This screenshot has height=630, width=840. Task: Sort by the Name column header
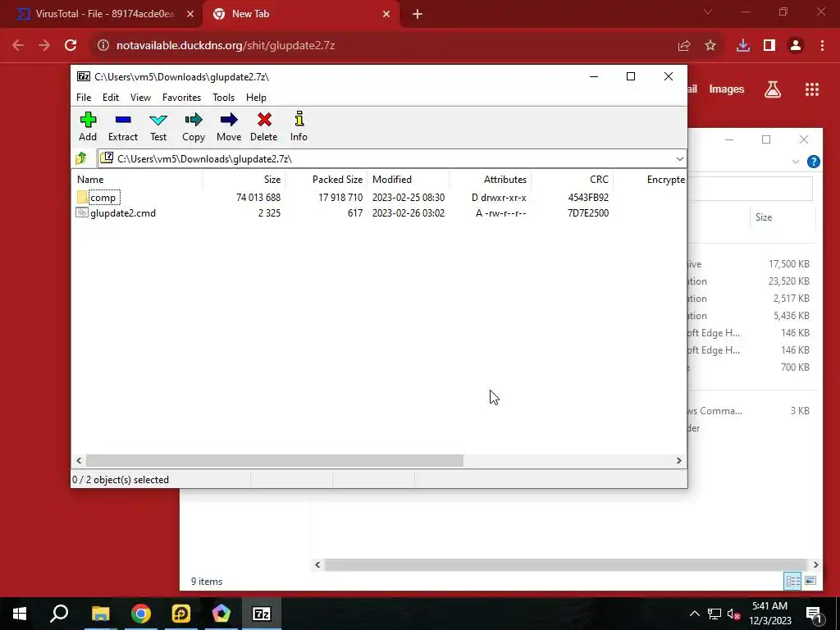(138, 180)
